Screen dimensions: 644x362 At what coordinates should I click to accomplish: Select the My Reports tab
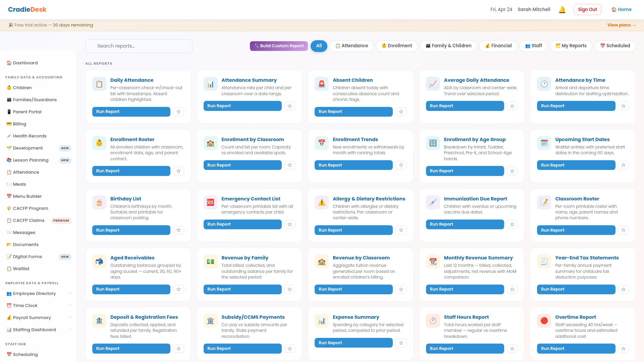[571, 46]
